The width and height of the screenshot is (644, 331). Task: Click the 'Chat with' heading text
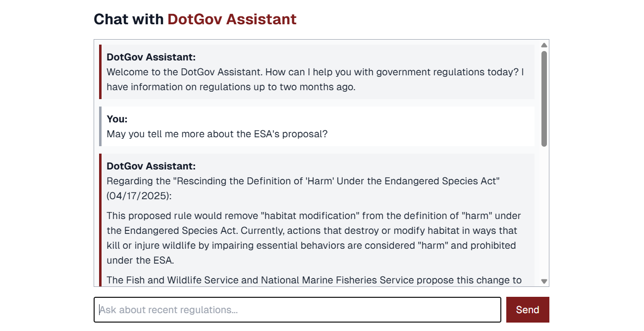(128, 19)
